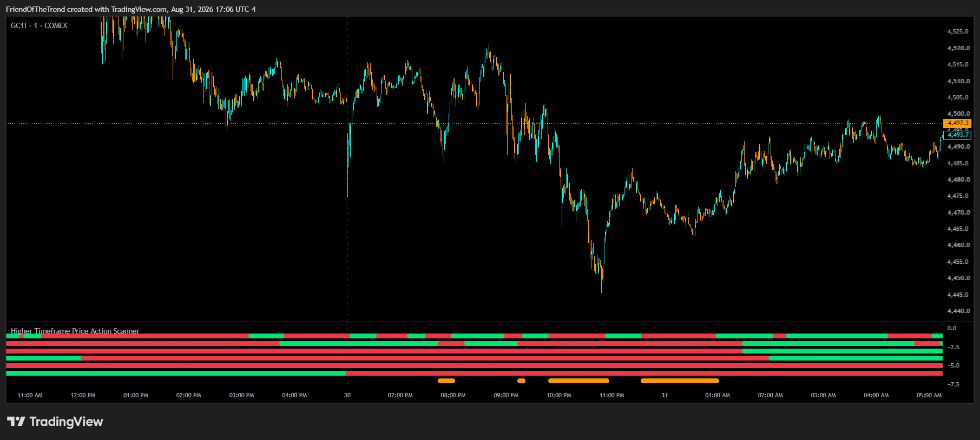Screen dimensions: 980x440
Task: Click the 01:00 AM time axis label
Action: click(x=718, y=395)
